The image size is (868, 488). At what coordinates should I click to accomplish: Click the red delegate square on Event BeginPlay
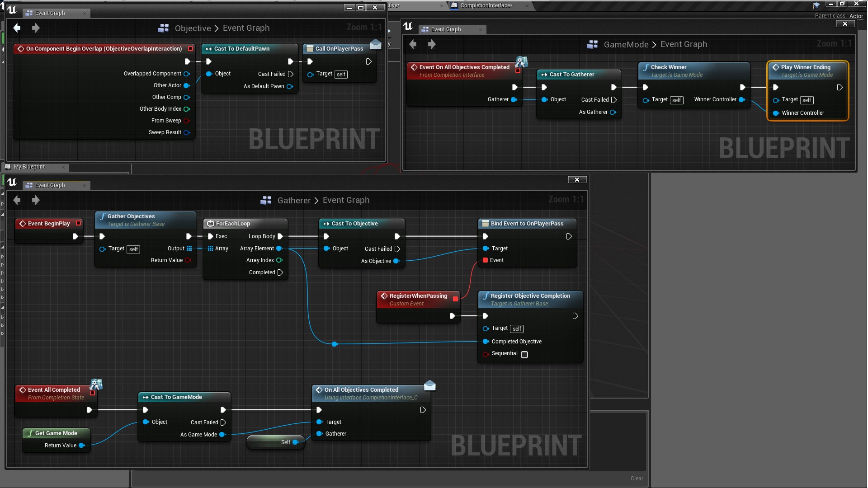[x=78, y=223]
